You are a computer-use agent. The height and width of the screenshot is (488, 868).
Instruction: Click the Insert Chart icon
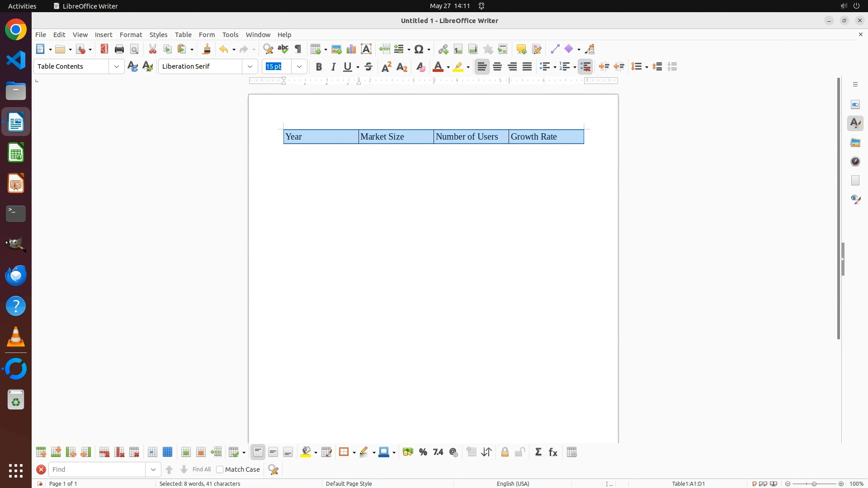pyautogui.click(x=351, y=49)
